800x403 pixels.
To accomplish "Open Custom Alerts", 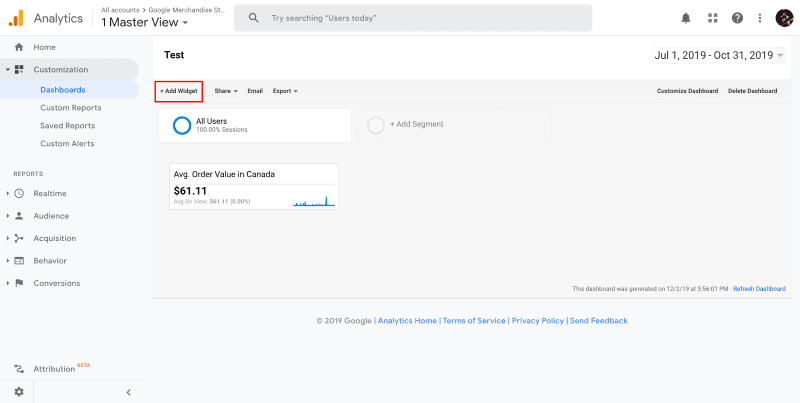I will (67, 143).
